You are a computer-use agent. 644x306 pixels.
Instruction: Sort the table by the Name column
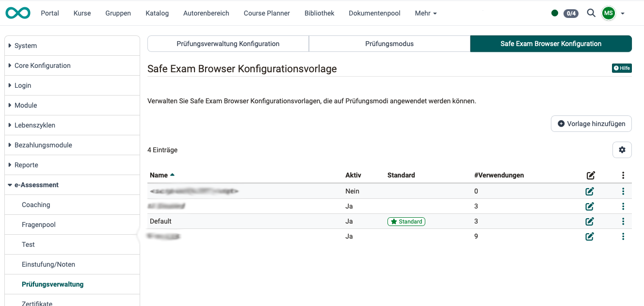159,175
